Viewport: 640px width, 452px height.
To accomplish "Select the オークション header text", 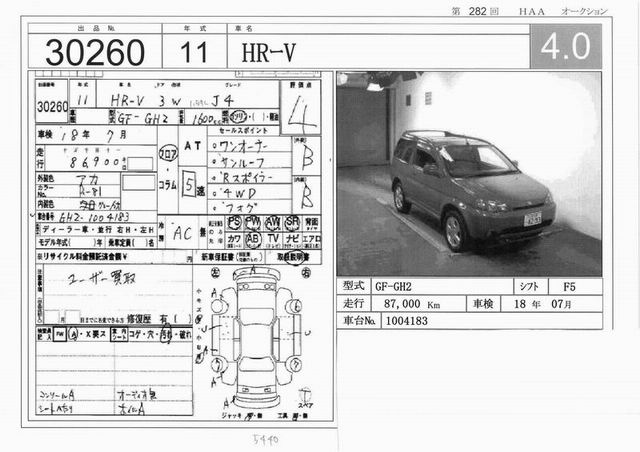I will pos(584,11).
